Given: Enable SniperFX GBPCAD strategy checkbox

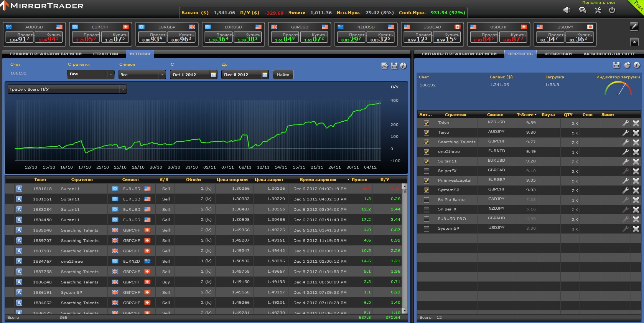Looking at the screenshot, I should coord(426,171).
